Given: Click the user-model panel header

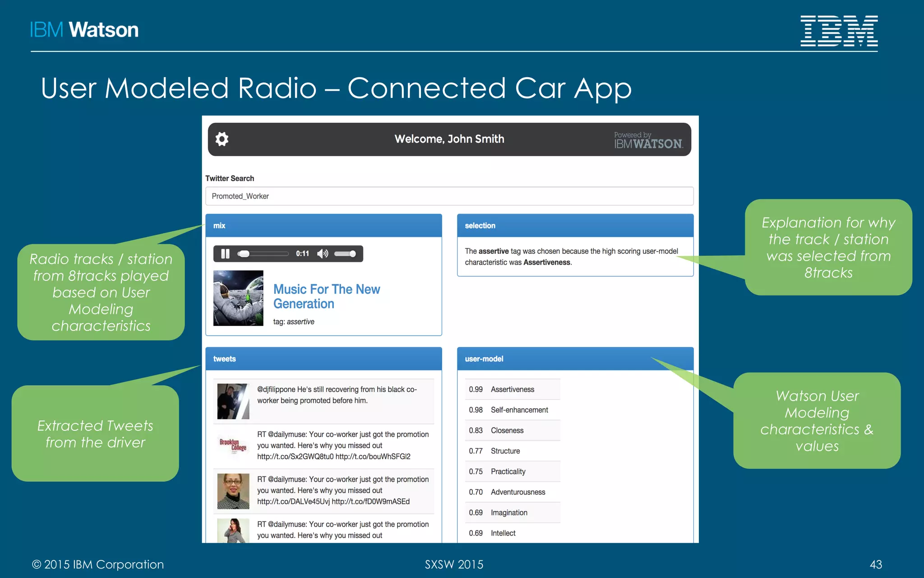Looking at the screenshot, I should (575, 359).
